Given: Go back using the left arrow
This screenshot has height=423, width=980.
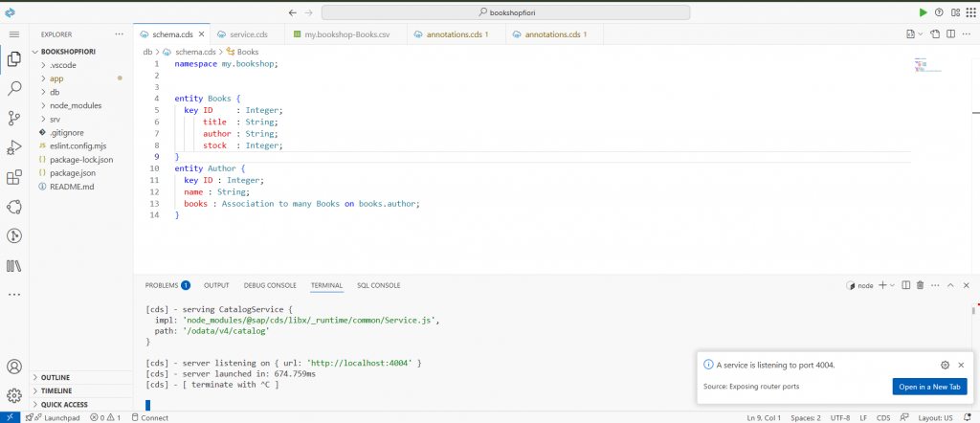Looking at the screenshot, I should (x=292, y=12).
